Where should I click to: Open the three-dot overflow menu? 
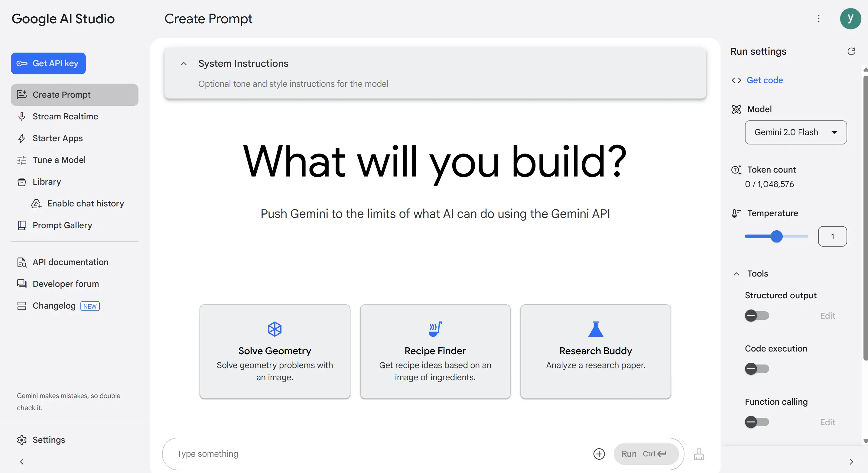point(818,19)
